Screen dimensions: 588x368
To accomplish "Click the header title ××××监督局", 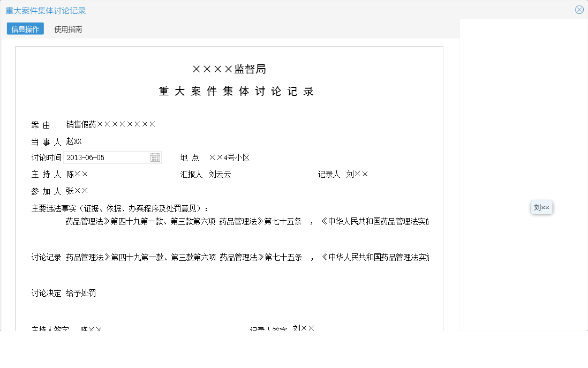I will point(230,69).
